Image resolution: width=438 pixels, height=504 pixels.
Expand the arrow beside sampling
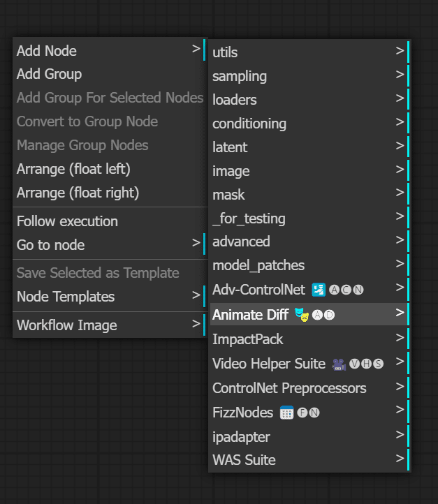pyautogui.click(x=400, y=74)
